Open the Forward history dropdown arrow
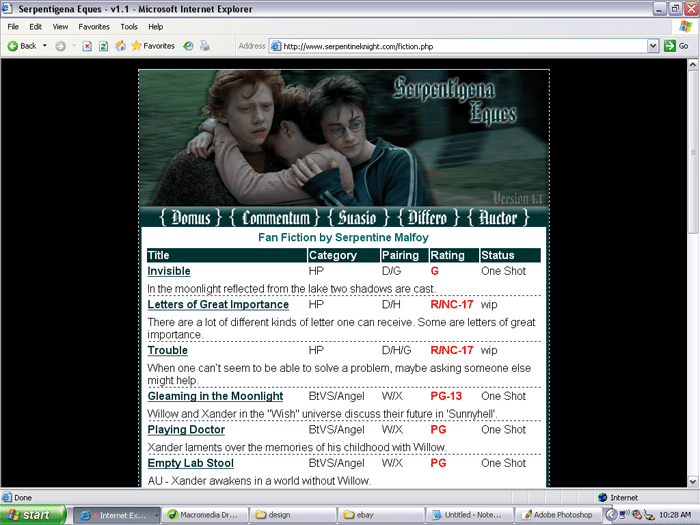 click(74, 46)
